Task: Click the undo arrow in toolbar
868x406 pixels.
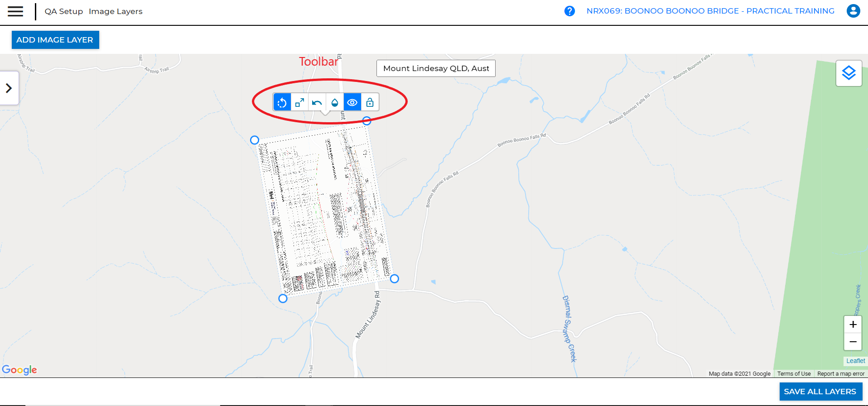Action: [317, 103]
